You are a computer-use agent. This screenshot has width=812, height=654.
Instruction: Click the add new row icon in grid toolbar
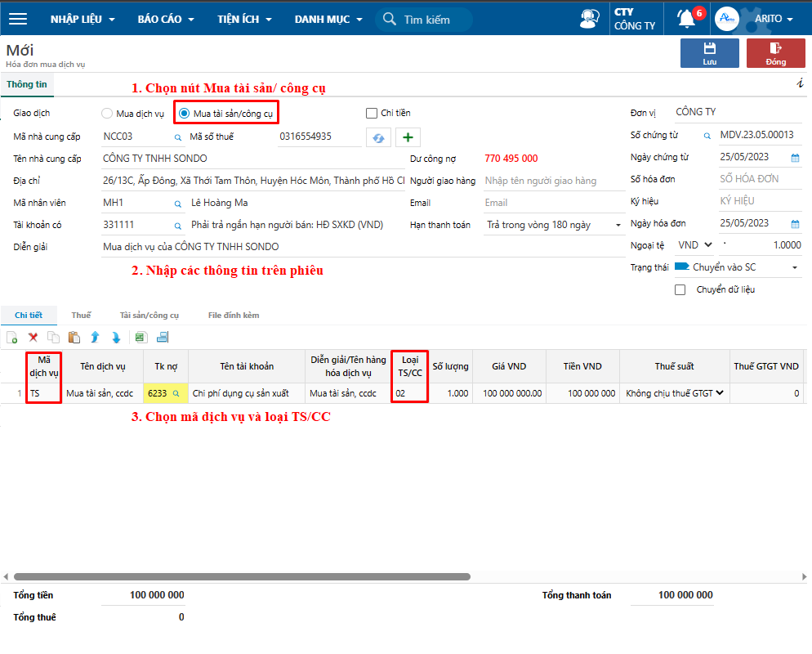pos(12,337)
